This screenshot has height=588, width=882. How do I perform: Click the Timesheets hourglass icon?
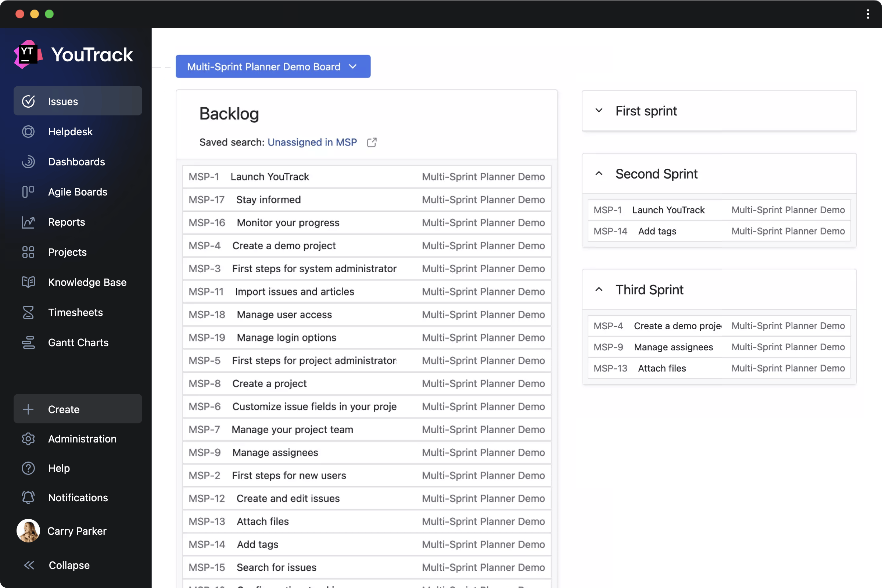(28, 312)
